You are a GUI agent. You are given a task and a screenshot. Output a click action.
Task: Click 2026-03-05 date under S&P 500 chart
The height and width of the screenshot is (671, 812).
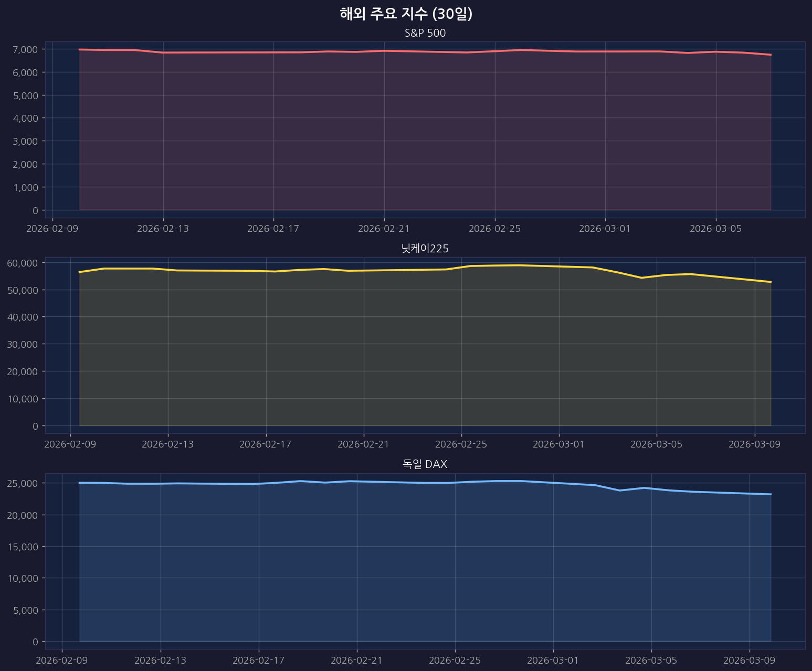715,229
